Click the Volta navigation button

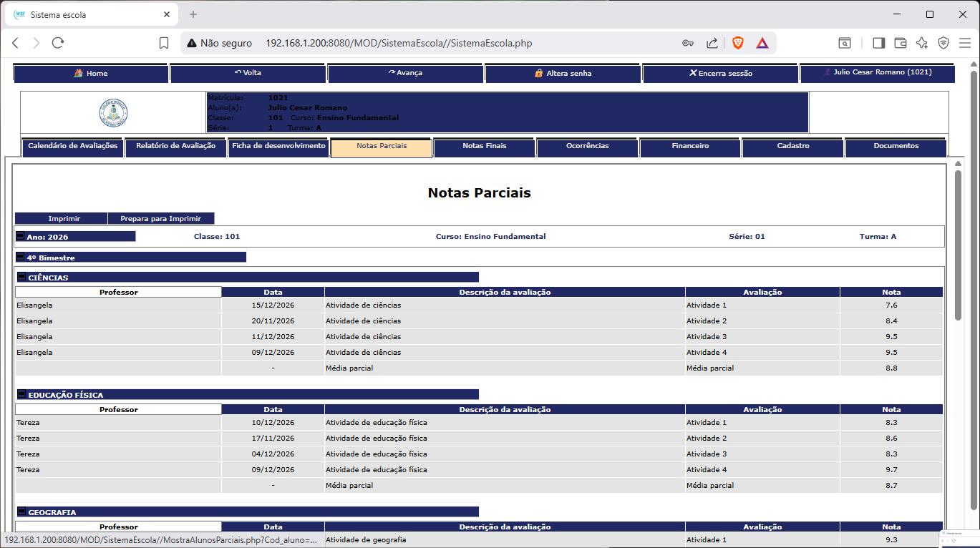248,73
